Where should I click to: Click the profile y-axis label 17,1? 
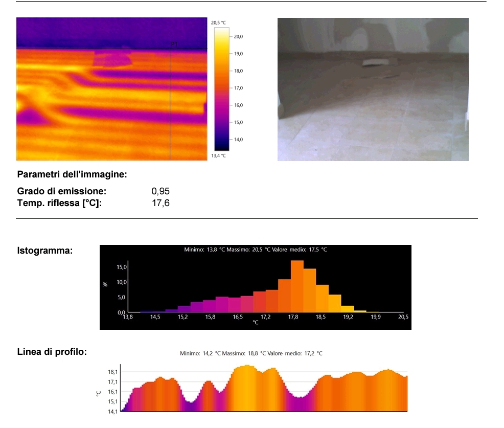tap(113, 382)
